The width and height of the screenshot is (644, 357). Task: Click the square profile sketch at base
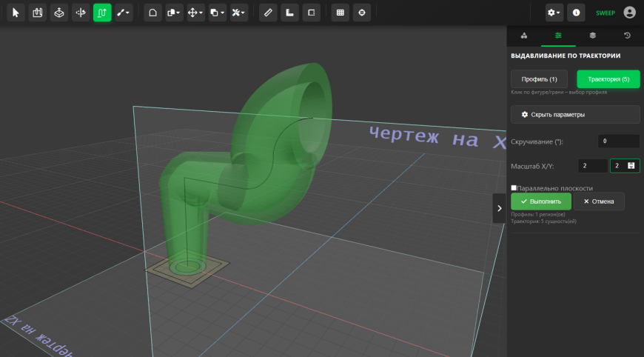coord(188,267)
